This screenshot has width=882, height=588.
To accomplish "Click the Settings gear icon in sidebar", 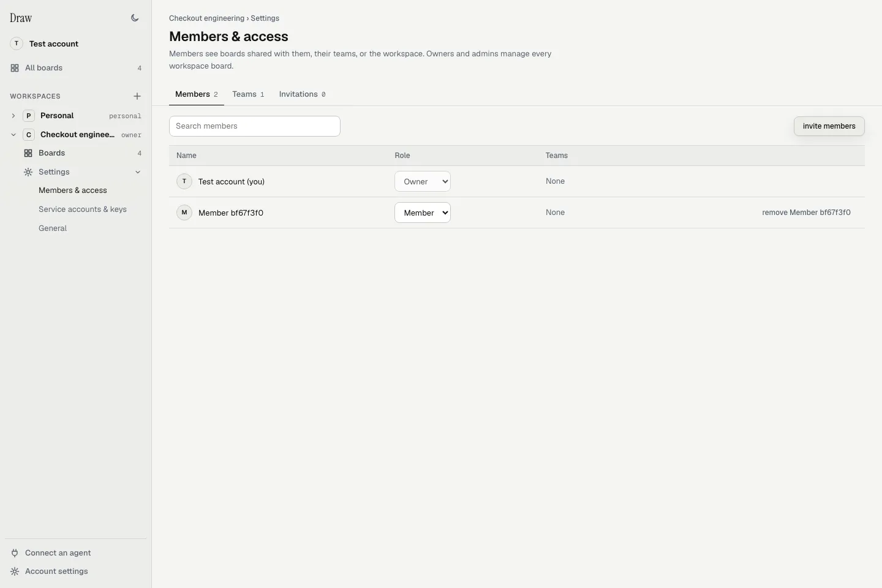I will pyautogui.click(x=28, y=172).
